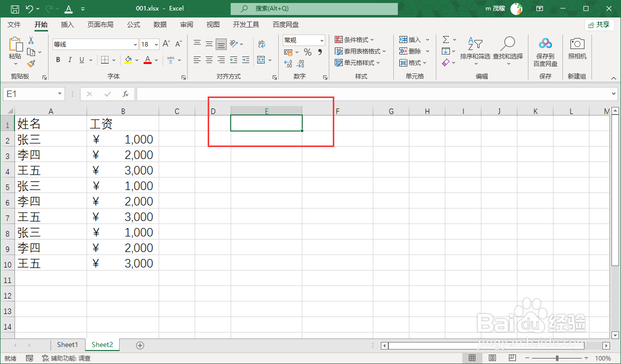Open the File (文件) tab
The height and width of the screenshot is (364, 621).
pos(14,24)
